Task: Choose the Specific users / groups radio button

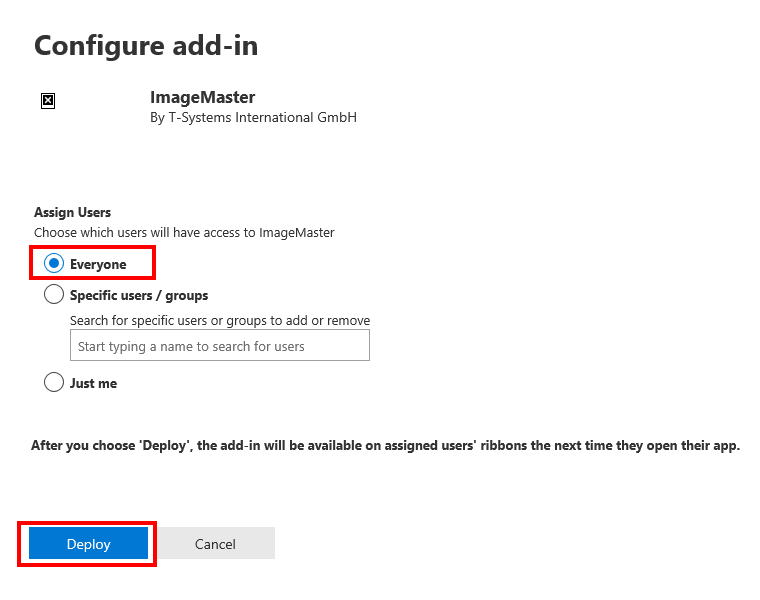Action: (54, 294)
